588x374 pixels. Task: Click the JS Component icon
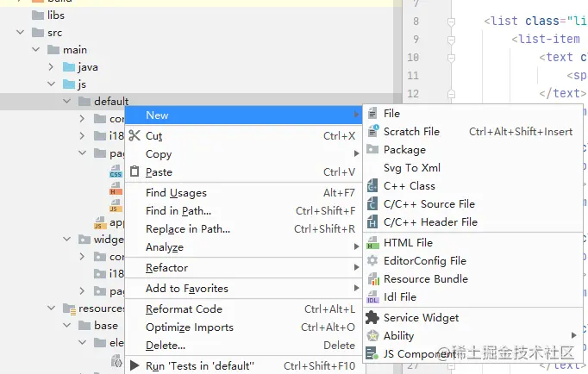tap(372, 353)
